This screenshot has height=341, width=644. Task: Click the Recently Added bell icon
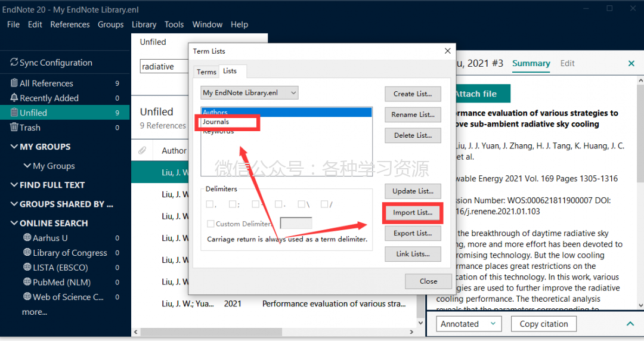[14, 97]
